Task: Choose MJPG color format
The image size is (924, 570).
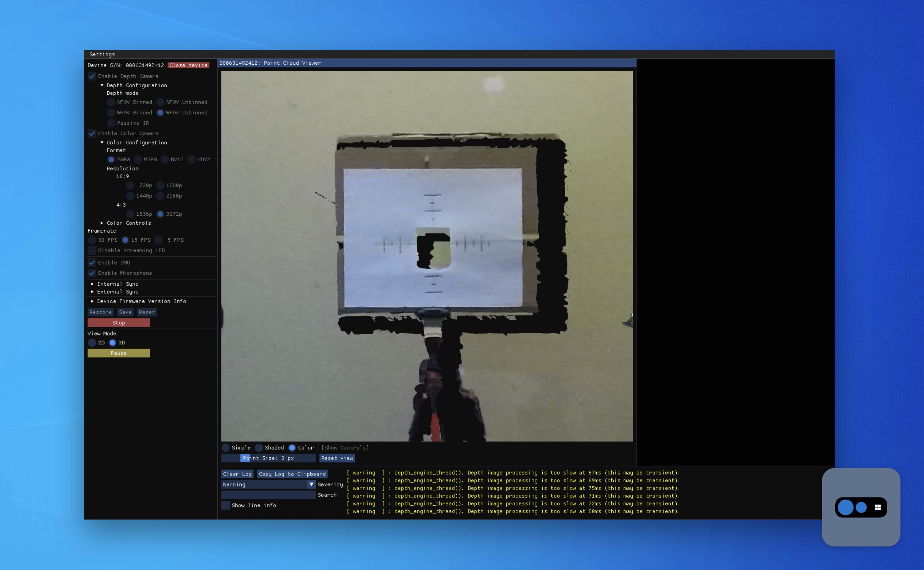Action: 139,159
